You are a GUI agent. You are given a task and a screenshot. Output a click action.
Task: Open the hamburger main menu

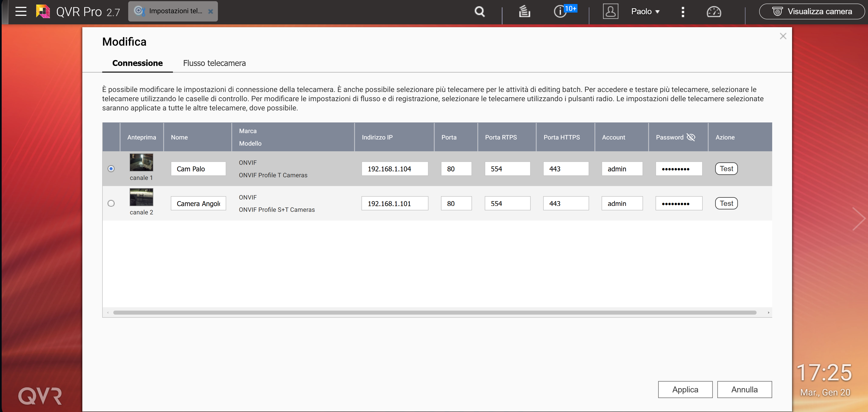[x=21, y=11]
